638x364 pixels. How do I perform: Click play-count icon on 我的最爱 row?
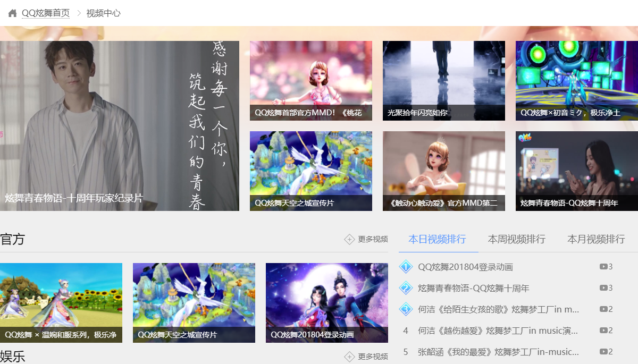point(603,352)
